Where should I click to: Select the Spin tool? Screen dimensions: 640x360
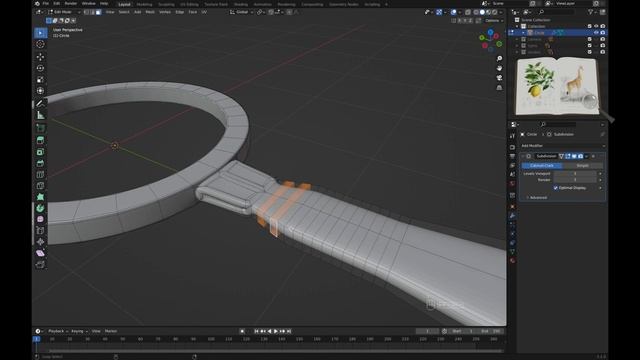(x=40, y=208)
